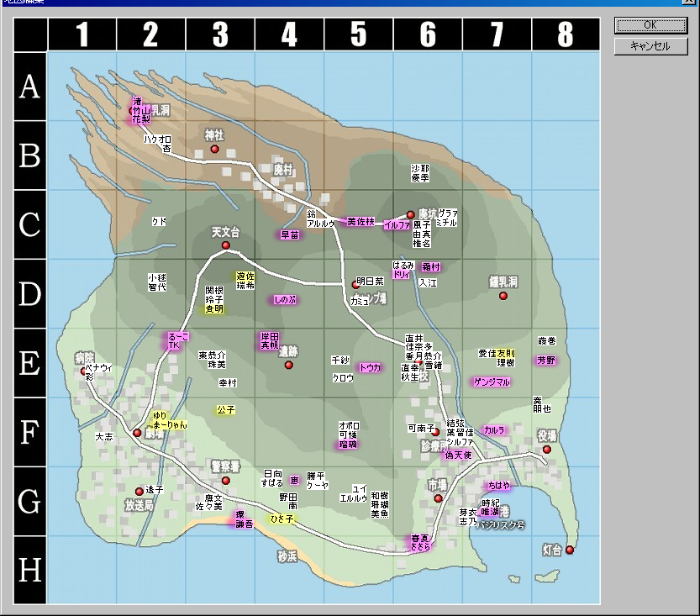
Task: Select row header H
Action: (30, 570)
